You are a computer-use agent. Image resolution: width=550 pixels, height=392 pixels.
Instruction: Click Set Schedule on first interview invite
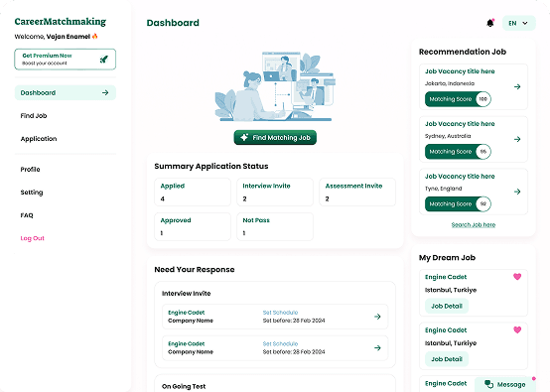280,313
